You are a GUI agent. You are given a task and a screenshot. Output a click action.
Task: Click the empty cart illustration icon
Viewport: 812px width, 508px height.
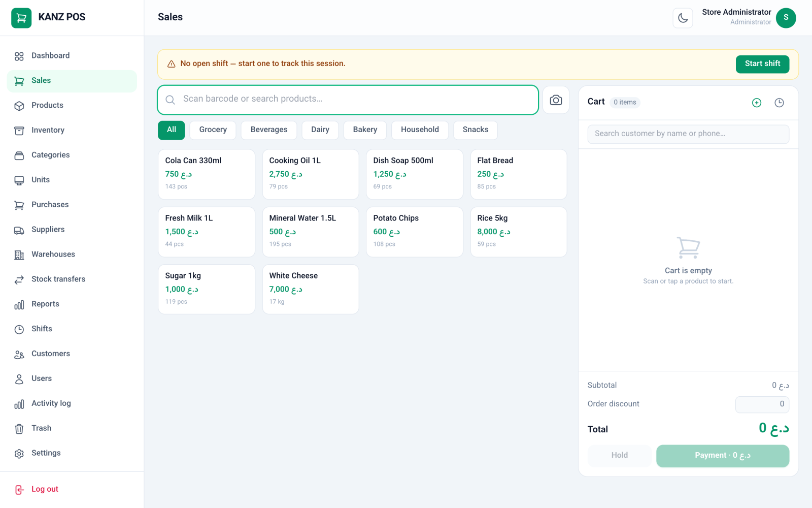coord(688,247)
